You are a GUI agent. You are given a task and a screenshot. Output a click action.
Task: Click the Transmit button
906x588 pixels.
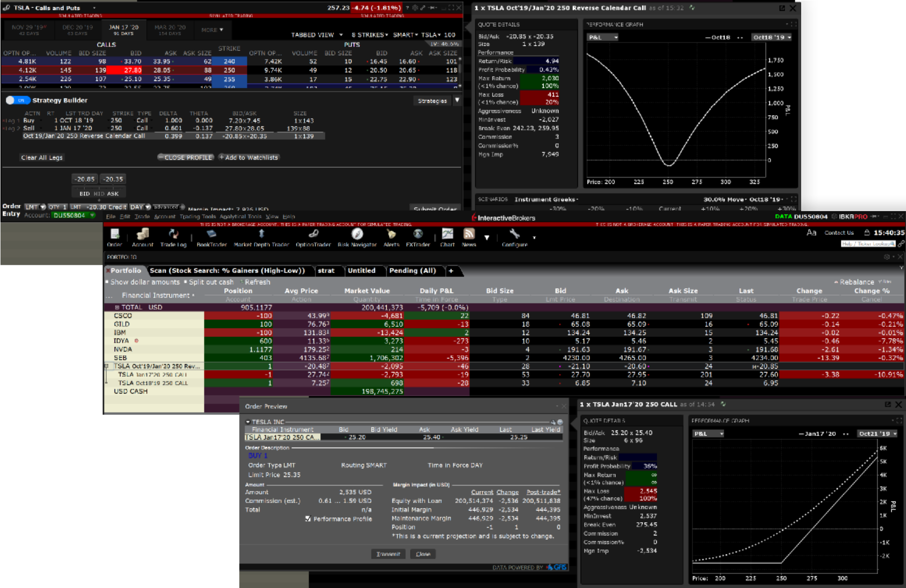pyautogui.click(x=388, y=554)
